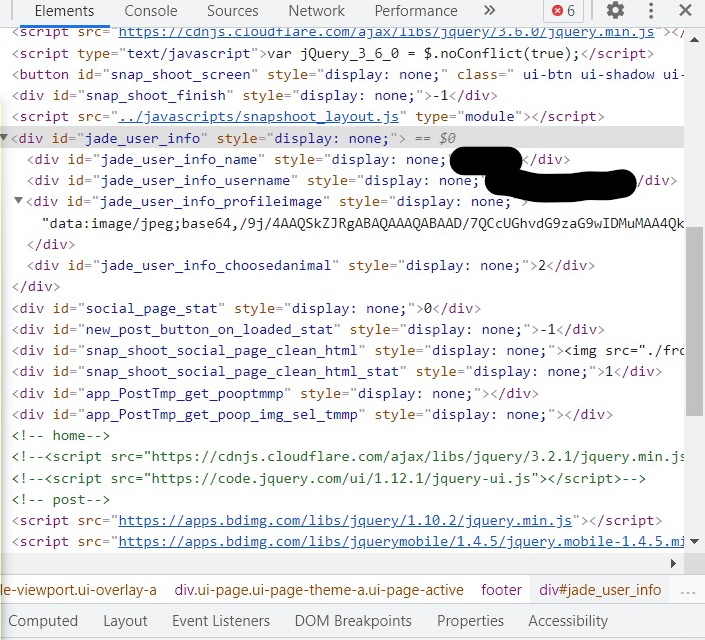Open the Accessibility pane tab
The height and width of the screenshot is (640, 705).
coord(568,621)
